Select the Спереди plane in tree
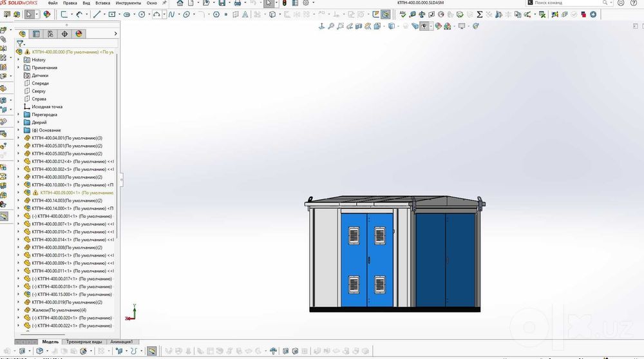Image resolution: width=644 pixels, height=359 pixels. point(40,84)
